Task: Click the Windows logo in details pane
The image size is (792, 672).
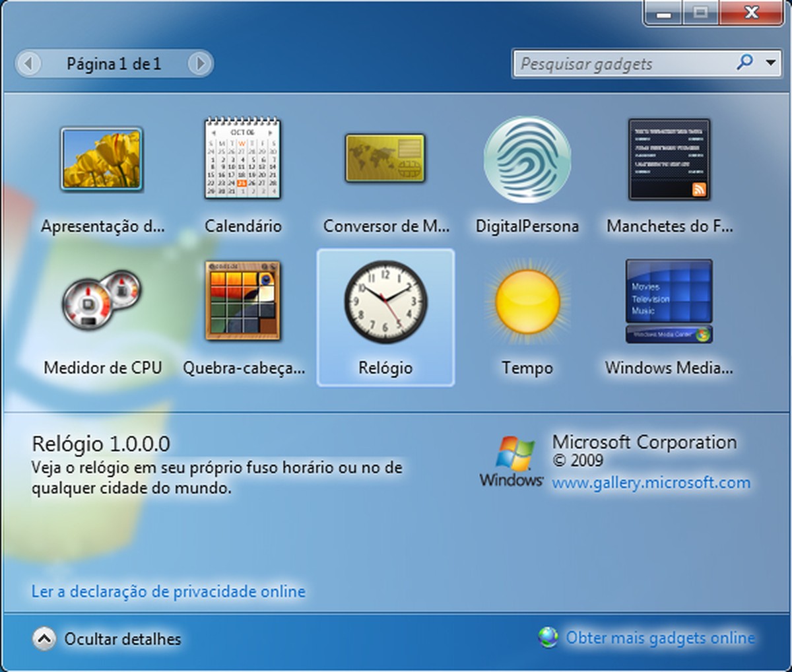Action: [x=511, y=461]
